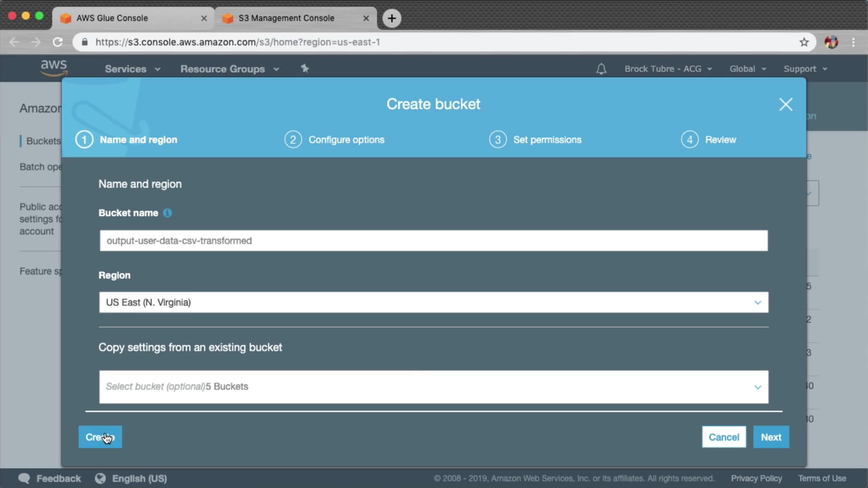
Task: Expand the Services menu
Action: pyautogui.click(x=132, y=69)
